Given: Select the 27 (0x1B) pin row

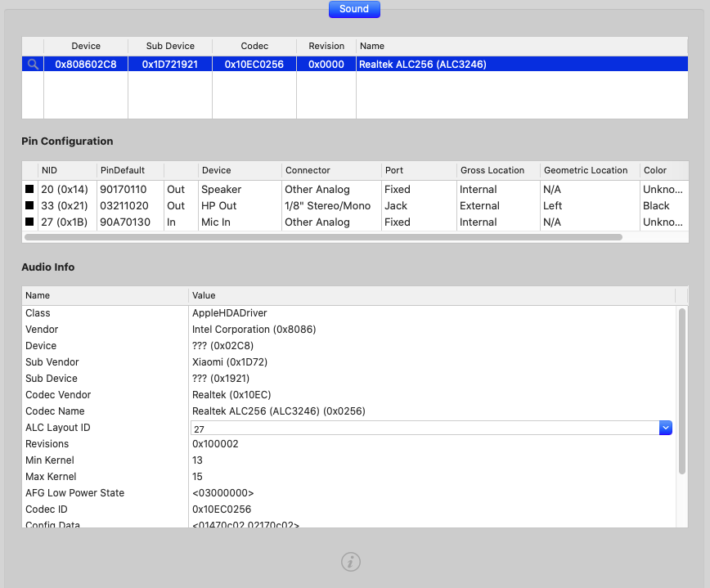Looking at the screenshot, I should [355, 222].
